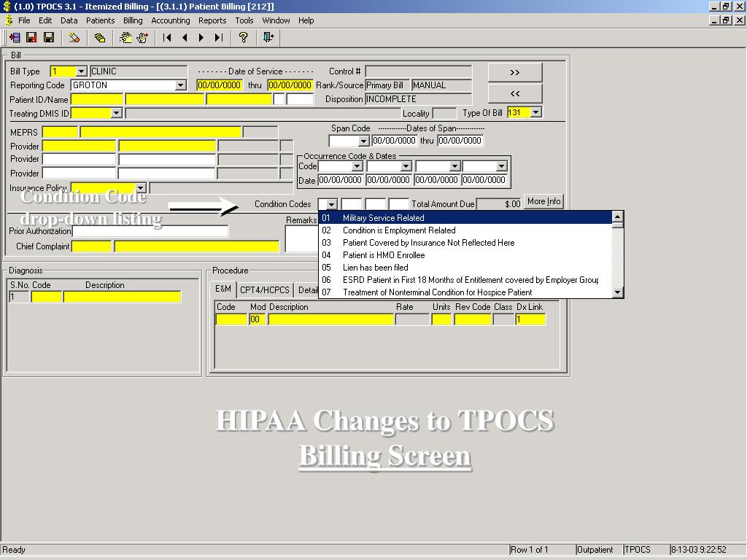The height and width of the screenshot is (560, 747).
Task: Expand the Reporting Code GROTON dropdown
Action: tap(181, 85)
